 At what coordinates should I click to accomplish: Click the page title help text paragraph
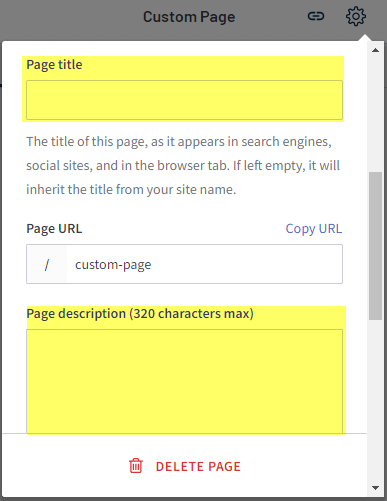(x=183, y=166)
